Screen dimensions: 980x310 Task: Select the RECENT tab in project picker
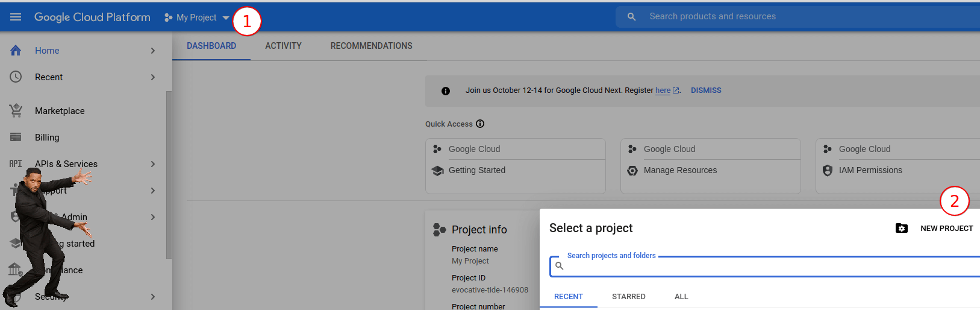(x=569, y=297)
